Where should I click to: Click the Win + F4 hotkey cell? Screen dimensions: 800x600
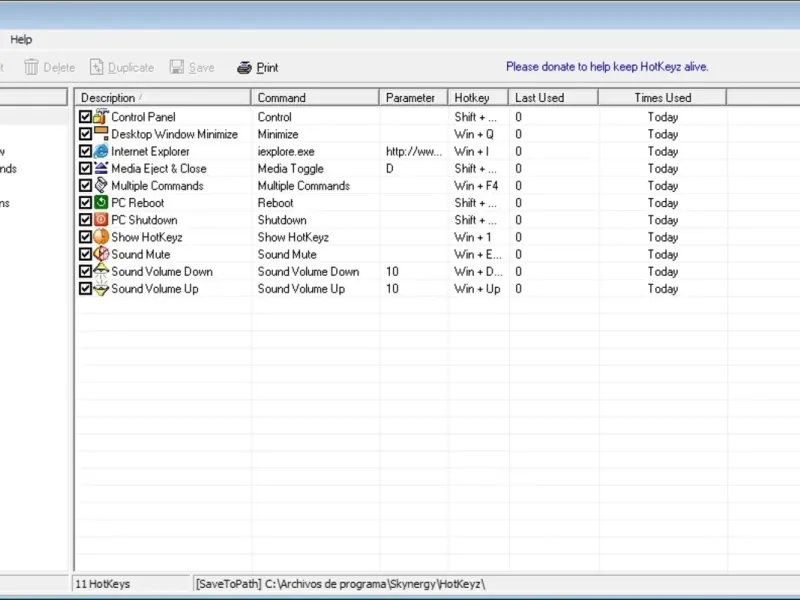[x=476, y=186]
